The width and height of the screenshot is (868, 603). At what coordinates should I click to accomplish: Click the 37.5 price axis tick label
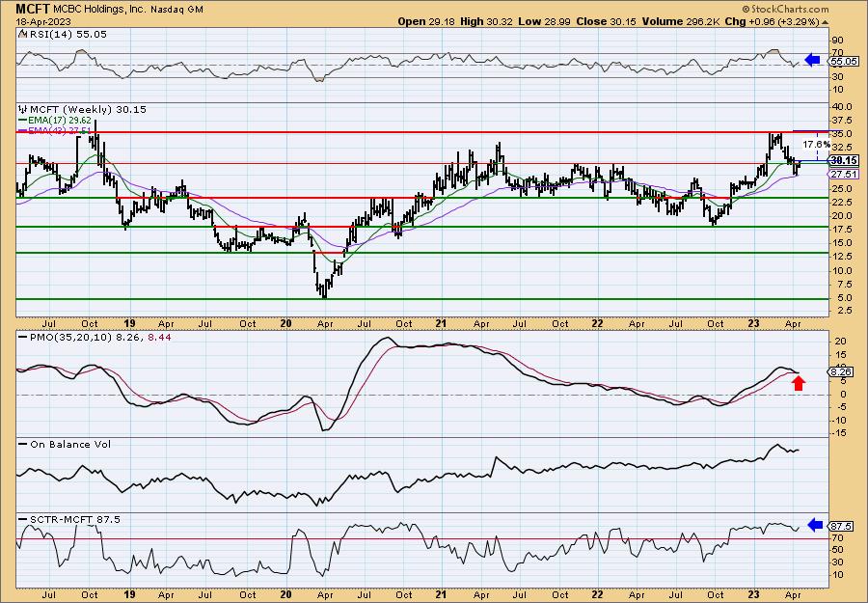(844, 121)
